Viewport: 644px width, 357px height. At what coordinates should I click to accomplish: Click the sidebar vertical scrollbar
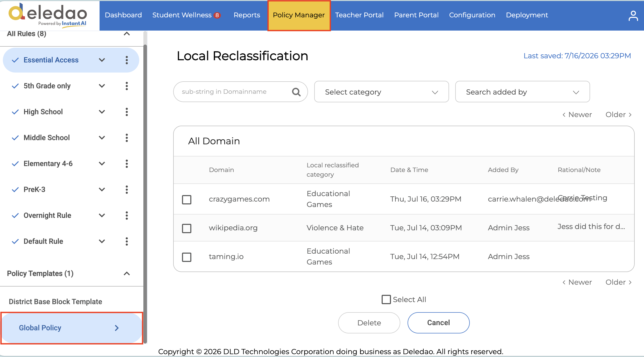coord(145,194)
